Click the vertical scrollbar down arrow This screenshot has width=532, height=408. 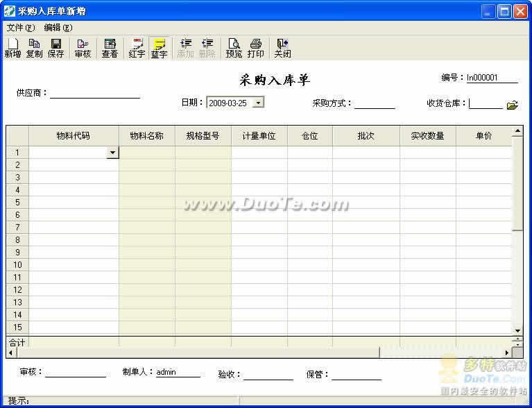(x=517, y=330)
